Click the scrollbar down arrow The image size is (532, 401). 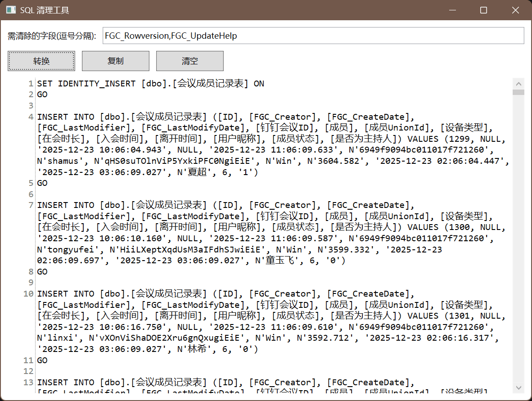518,387
